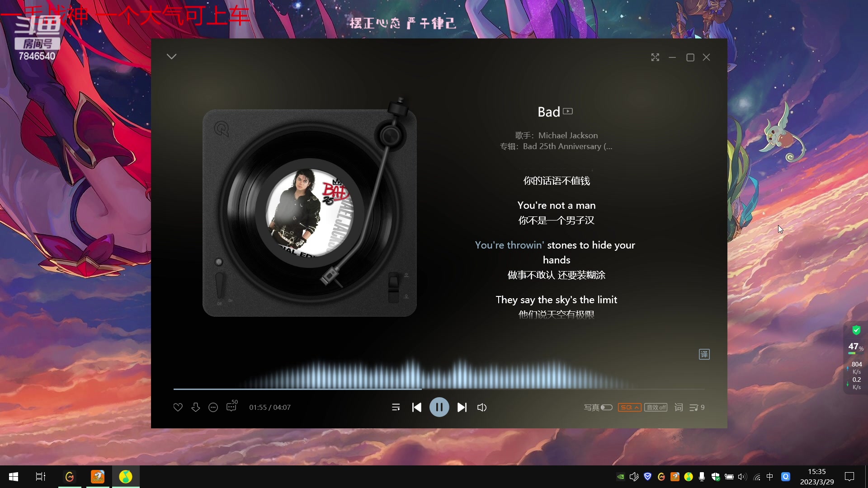Open the more options ellipsis menu
The width and height of the screenshot is (868, 488).
(x=213, y=408)
